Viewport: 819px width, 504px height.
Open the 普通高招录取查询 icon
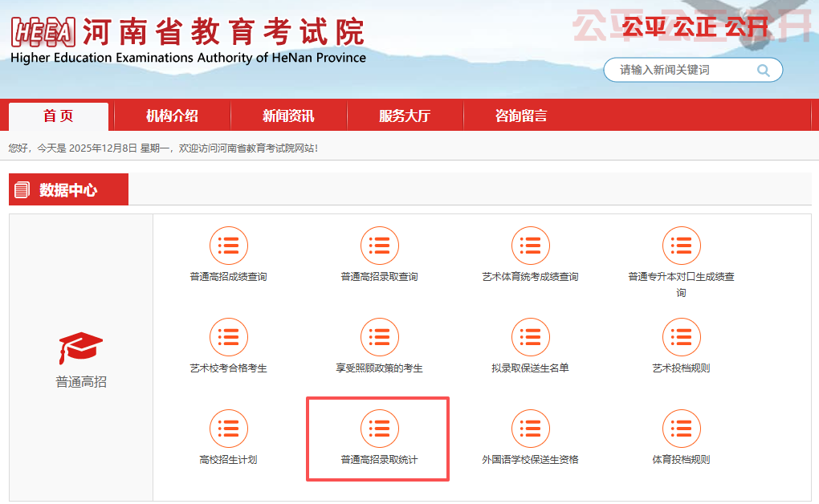(380, 246)
